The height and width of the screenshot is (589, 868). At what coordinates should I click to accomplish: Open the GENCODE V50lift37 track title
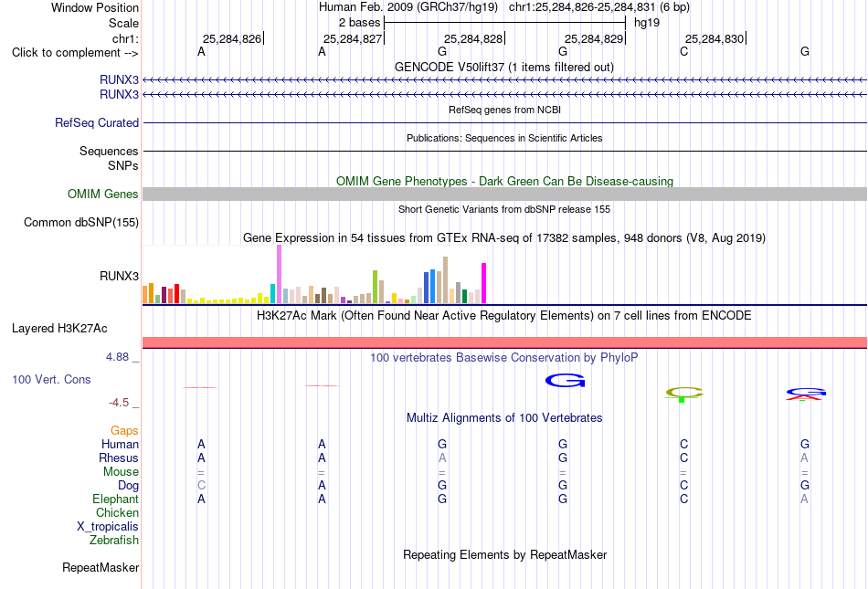[503, 67]
